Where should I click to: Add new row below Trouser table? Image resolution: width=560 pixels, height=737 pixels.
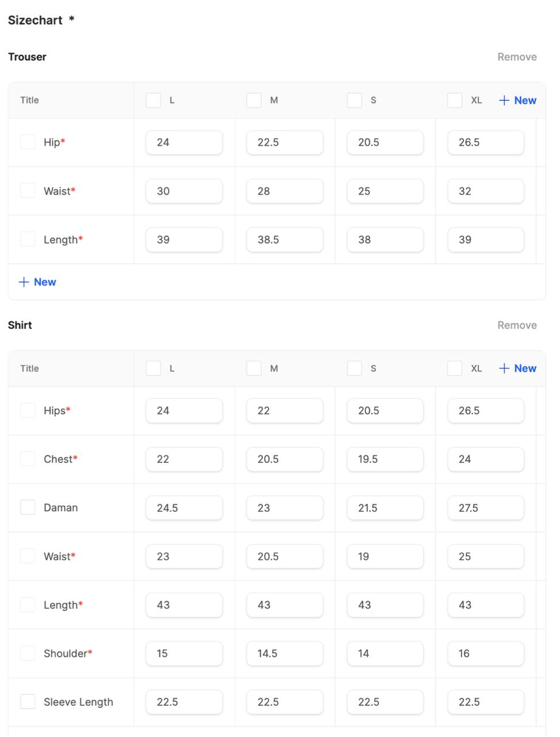(x=37, y=282)
